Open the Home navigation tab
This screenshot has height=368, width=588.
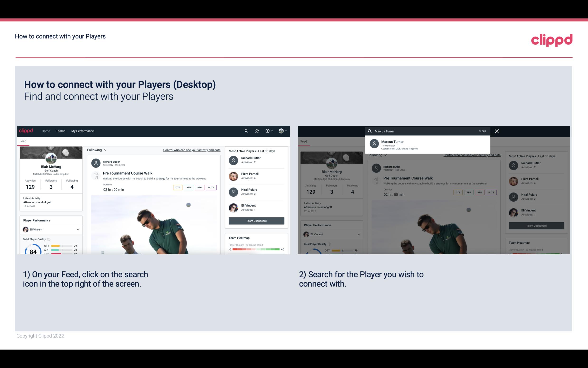(x=45, y=131)
